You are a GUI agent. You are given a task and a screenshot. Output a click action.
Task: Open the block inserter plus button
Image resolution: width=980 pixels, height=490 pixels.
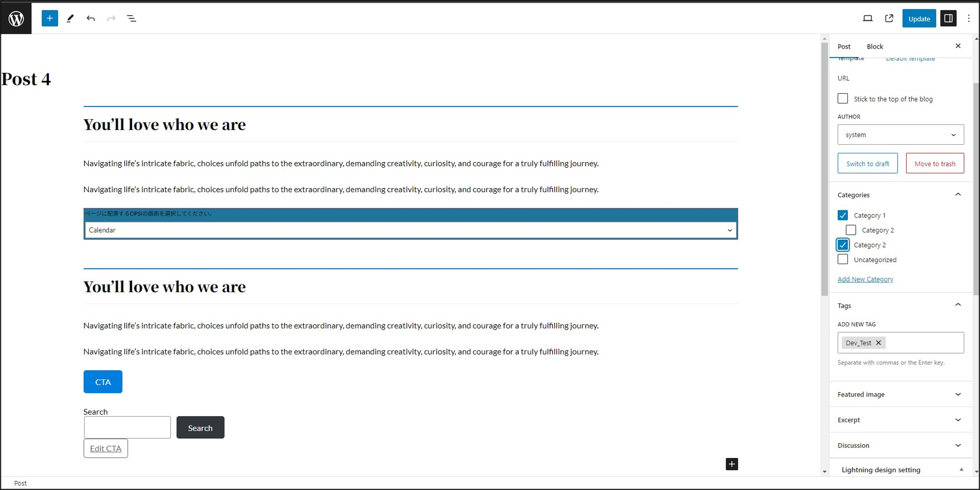[x=49, y=18]
